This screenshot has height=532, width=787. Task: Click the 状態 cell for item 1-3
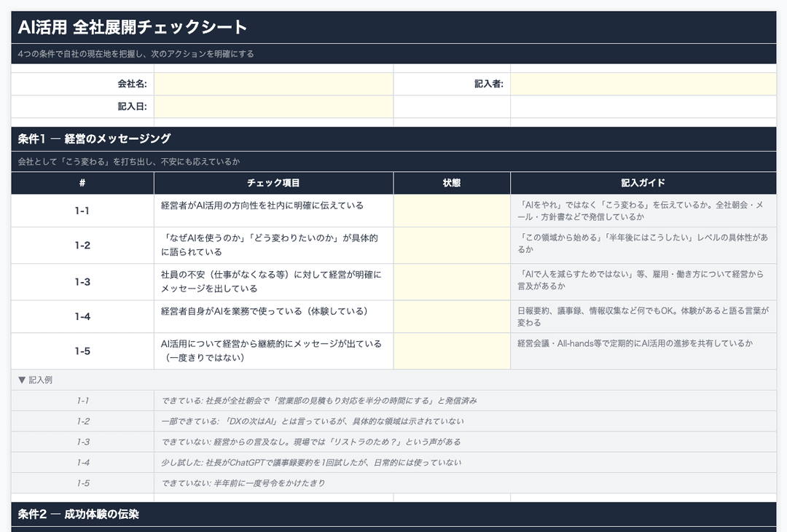point(452,283)
